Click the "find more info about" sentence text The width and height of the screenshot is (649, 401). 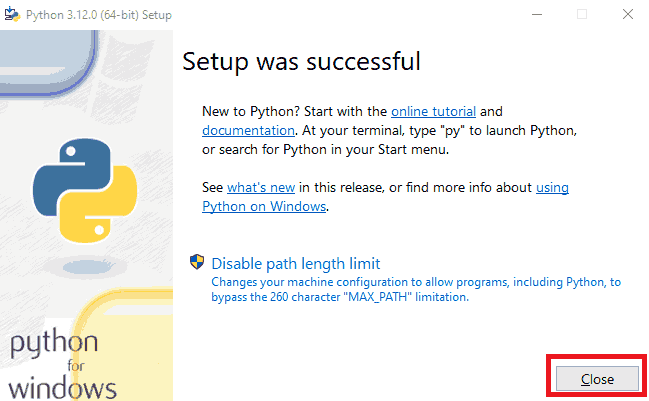tap(450, 187)
